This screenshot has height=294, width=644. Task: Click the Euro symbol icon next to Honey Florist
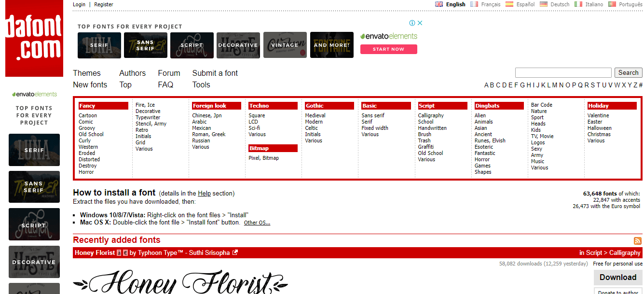point(125,252)
